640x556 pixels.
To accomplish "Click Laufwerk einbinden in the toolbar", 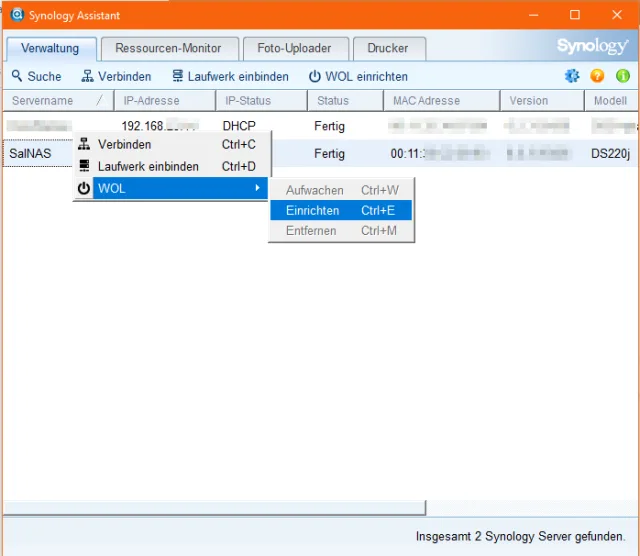I will coord(230,76).
